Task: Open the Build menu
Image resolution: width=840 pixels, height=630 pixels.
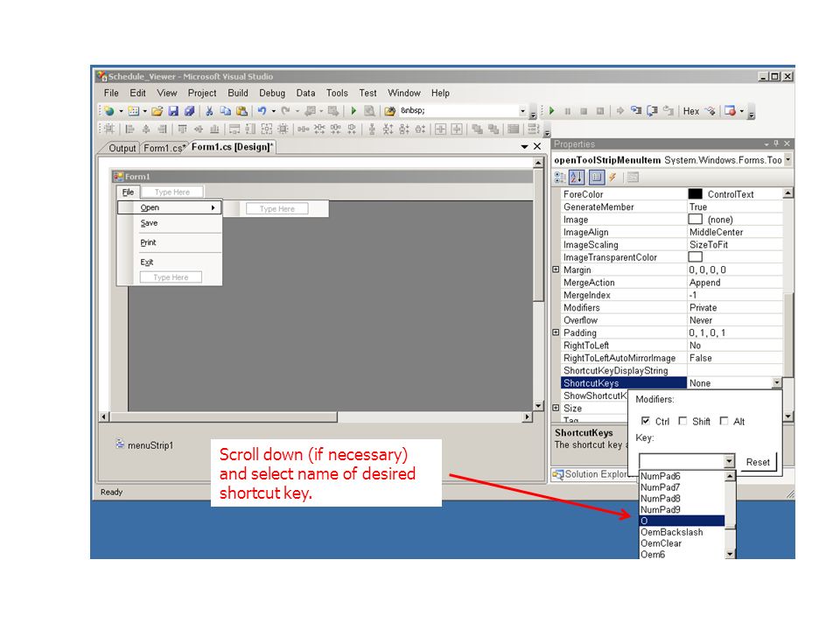Action: point(238,94)
